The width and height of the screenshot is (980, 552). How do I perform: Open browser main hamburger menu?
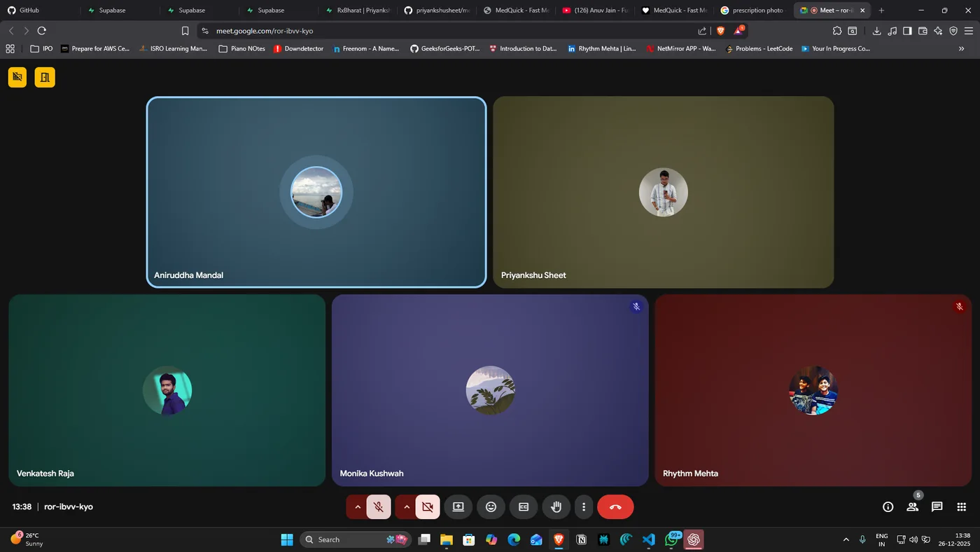coord(969,31)
